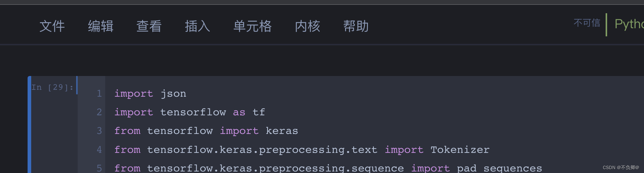Image resolution: width=644 pixels, height=173 pixels.
Task: Open the 编辑 menu
Action: click(x=101, y=26)
